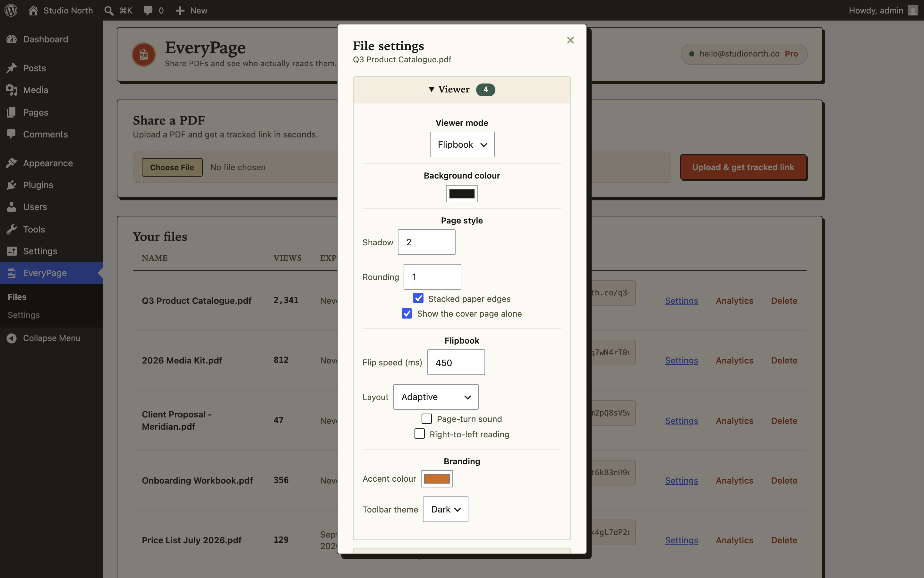Delete Client Proposal - Meridian.pdf

point(784,421)
